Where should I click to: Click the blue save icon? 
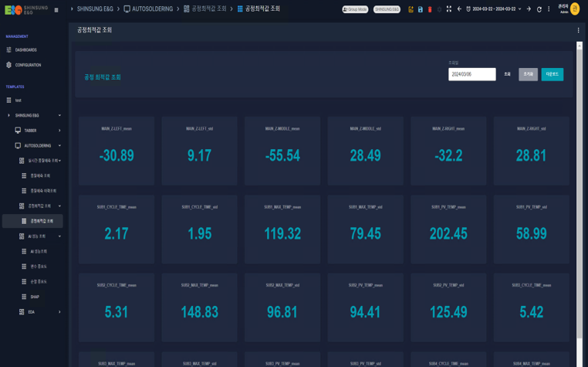click(421, 9)
